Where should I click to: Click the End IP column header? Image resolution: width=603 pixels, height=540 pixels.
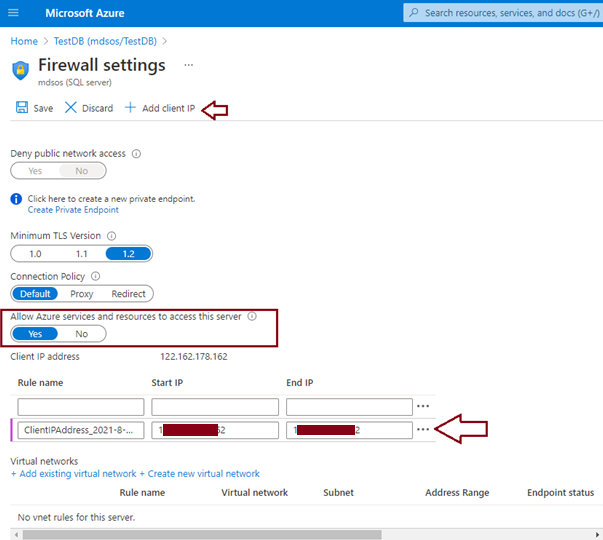(x=300, y=383)
